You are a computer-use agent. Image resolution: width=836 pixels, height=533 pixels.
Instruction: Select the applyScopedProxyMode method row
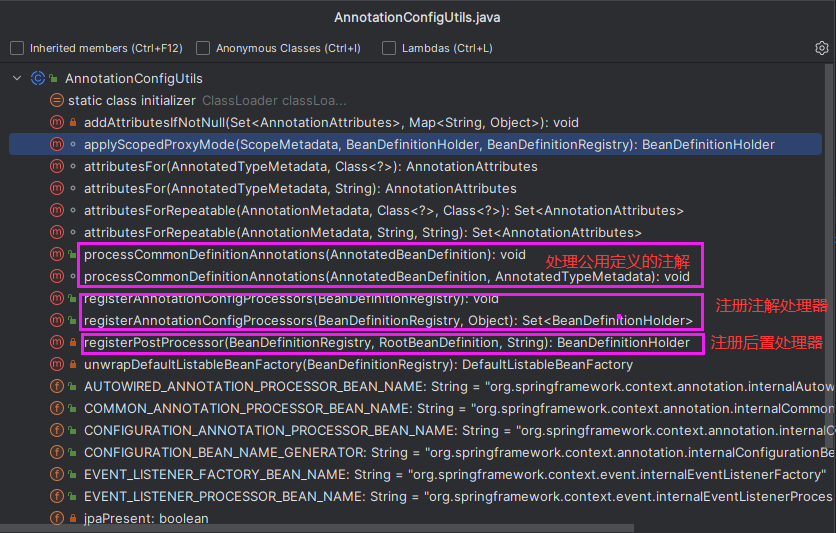coord(416,144)
